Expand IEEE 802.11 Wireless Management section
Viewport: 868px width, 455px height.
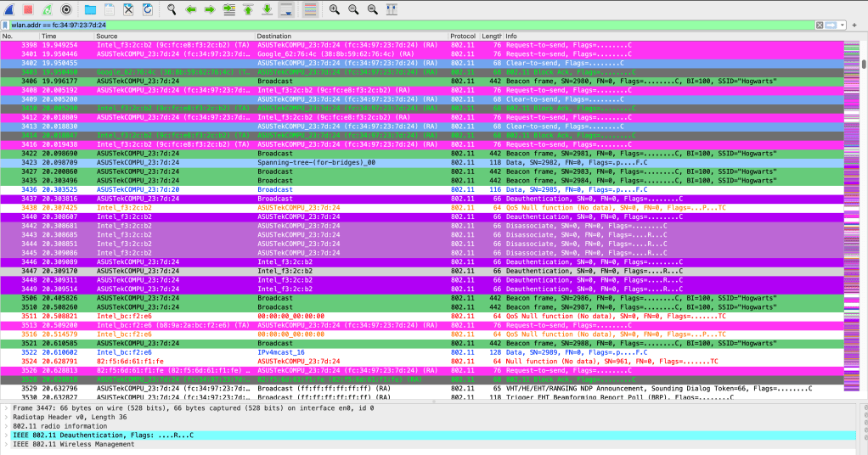tap(7, 444)
